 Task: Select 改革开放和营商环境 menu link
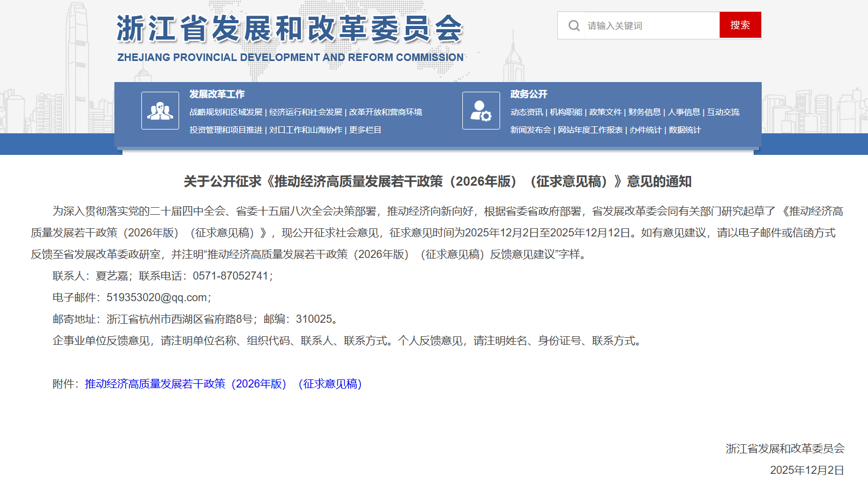(x=385, y=112)
